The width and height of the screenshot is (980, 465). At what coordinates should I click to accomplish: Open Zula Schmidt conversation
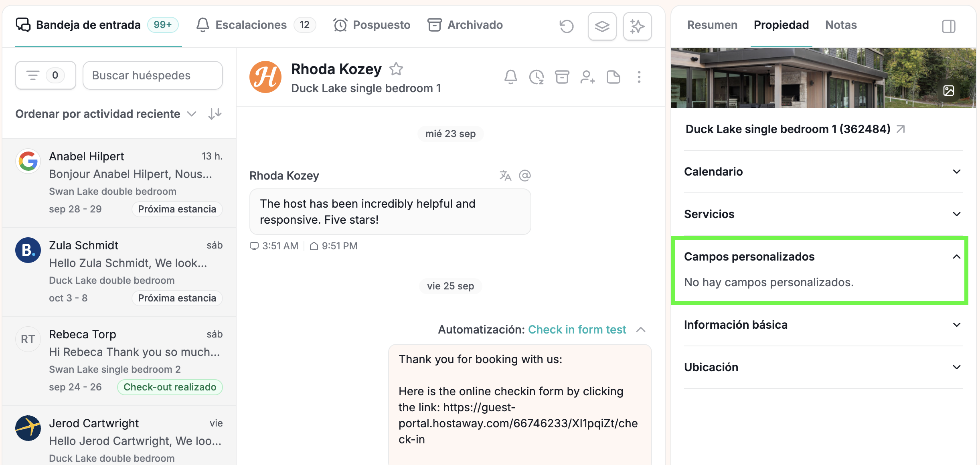(x=119, y=272)
